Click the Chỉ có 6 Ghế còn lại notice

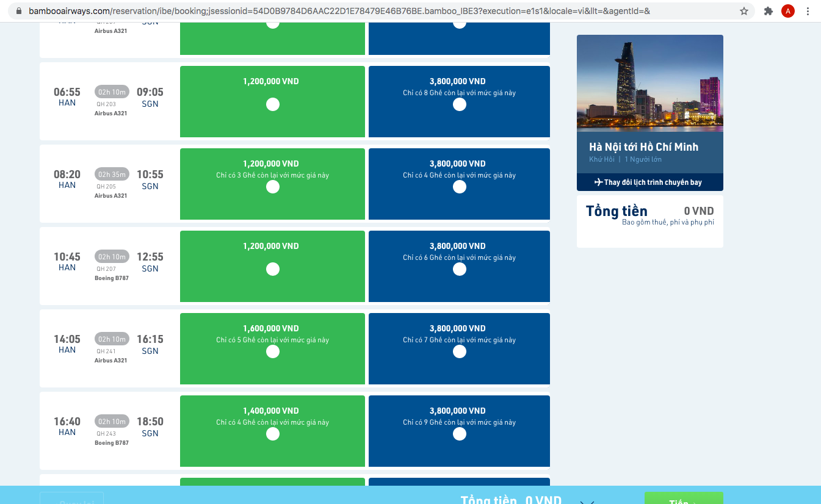click(460, 257)
